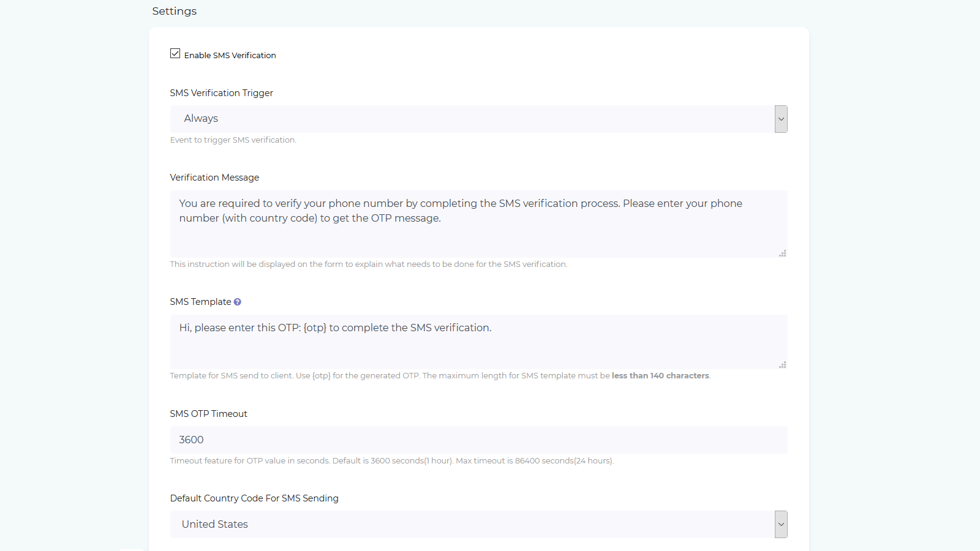
Task: Select the 3600 timeout value
Action: pyautogui.click(x=191, y=440)
